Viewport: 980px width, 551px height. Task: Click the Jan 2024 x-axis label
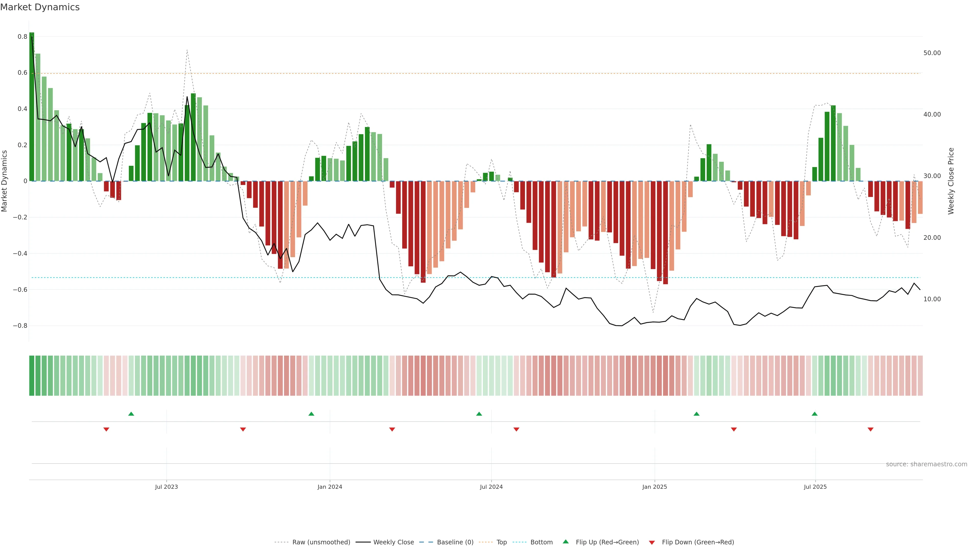point(330,487)
